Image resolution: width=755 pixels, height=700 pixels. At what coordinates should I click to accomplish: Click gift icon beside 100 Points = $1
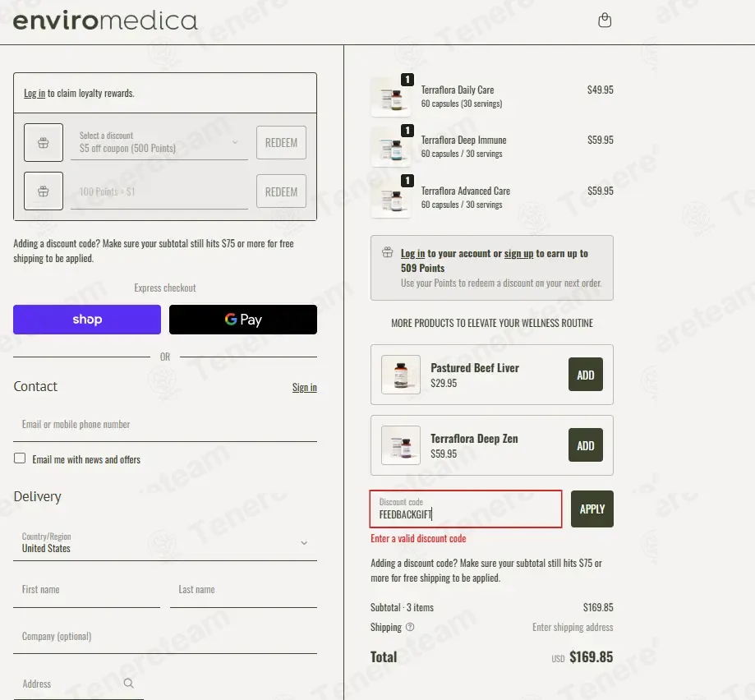(44, 191)
